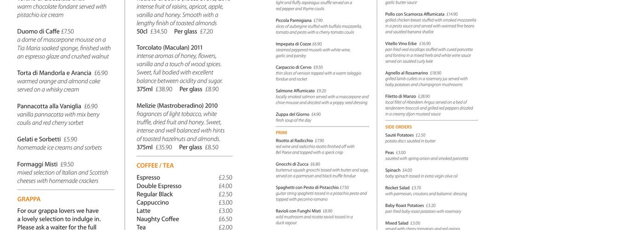Select the Carpaccio di Cervo dish
Screen dimensions: 644x230
pyautogui.click(x=293, y=67)
